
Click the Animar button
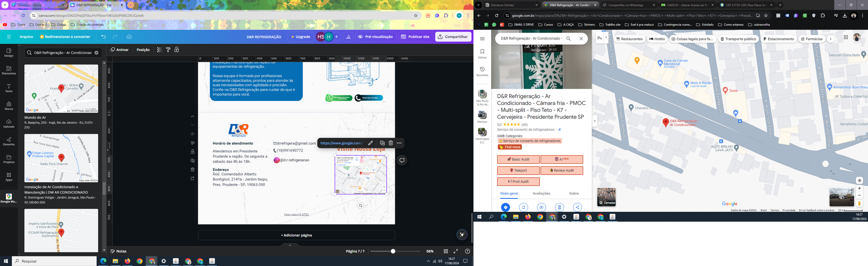pyautogui.click(x=120, y=50)
